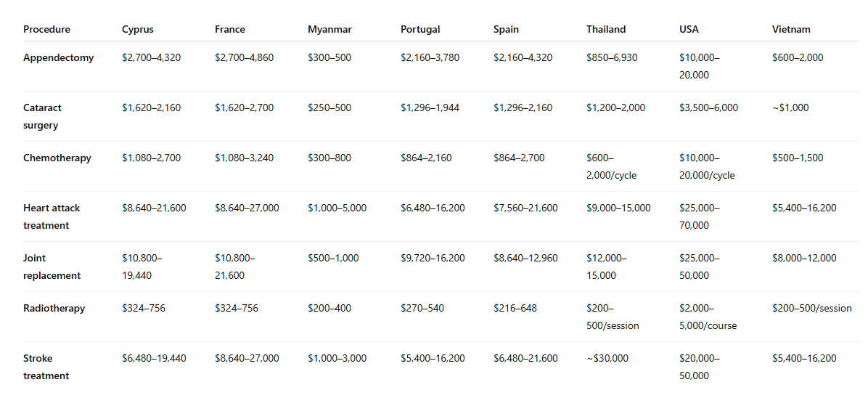Select the USA column header
The image size is (868, 398).
pos(689,29)
